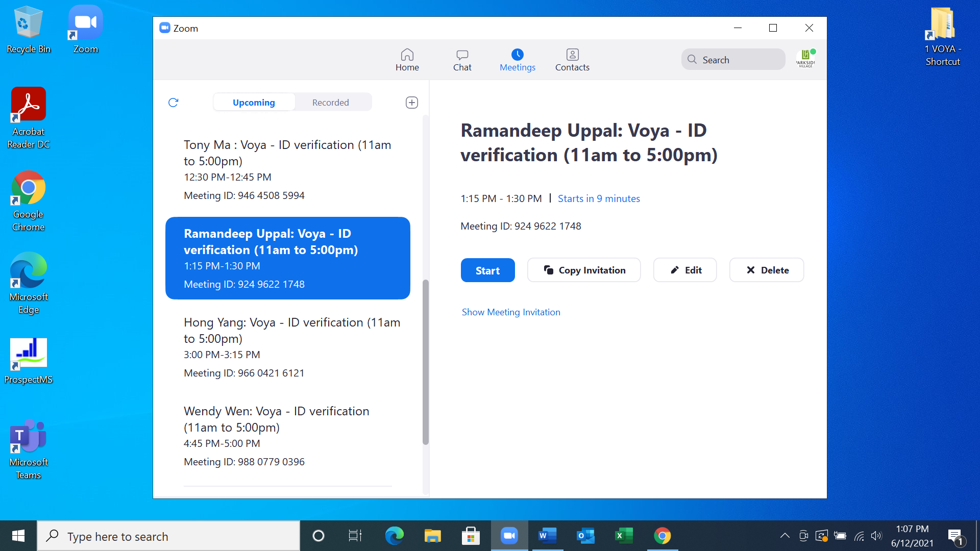980x551 pixels.
Task: Click the Zoom search field
Action: [x=733, y=59]
